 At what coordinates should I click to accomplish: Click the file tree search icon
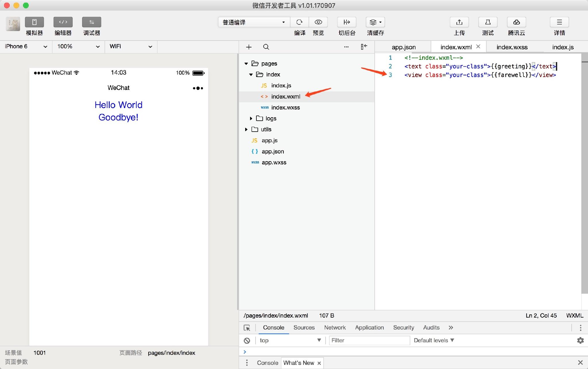click(266, 47)
